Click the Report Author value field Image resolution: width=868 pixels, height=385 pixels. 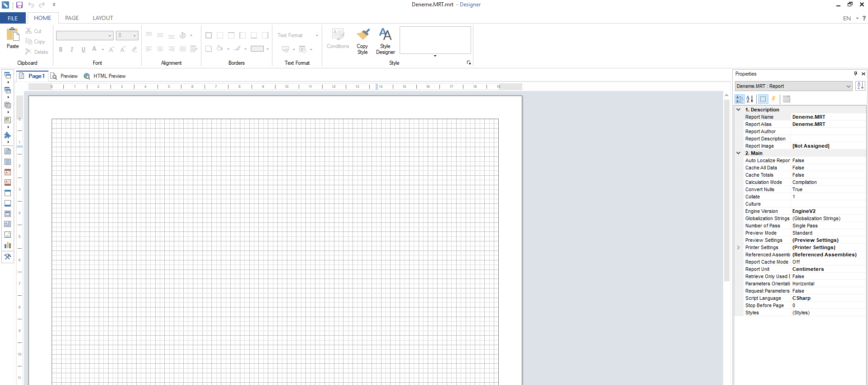pos(828,132)
